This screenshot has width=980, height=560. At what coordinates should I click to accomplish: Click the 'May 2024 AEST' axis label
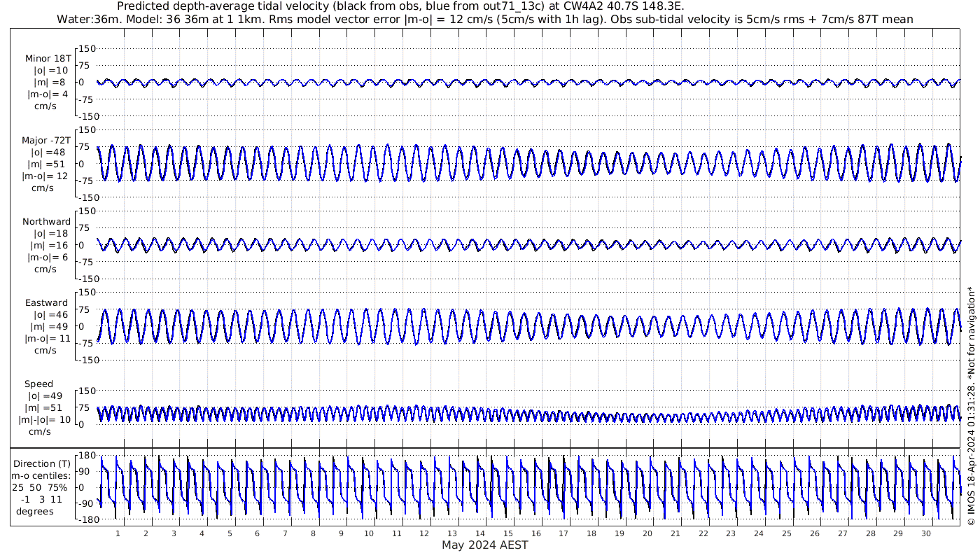tap(485, 545)
